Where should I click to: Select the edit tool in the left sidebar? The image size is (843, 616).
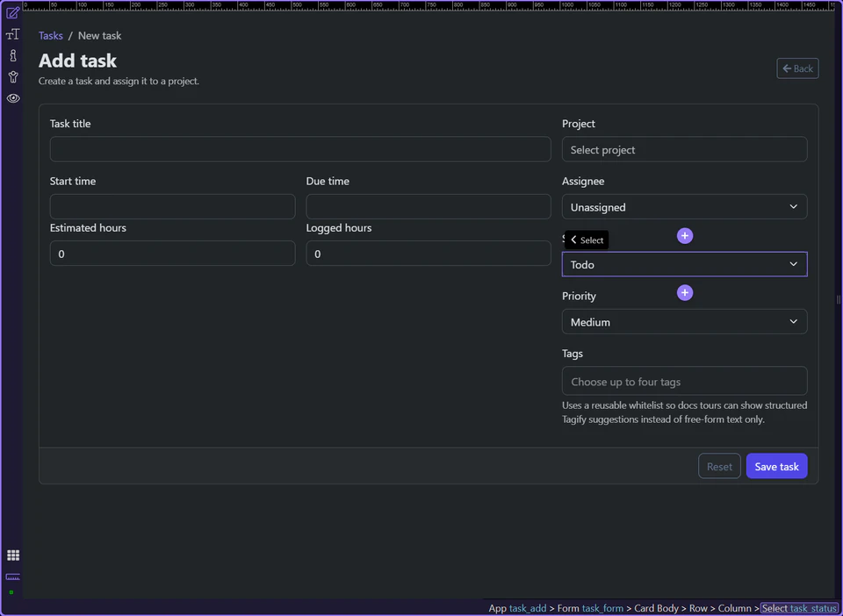click(13, 11)
